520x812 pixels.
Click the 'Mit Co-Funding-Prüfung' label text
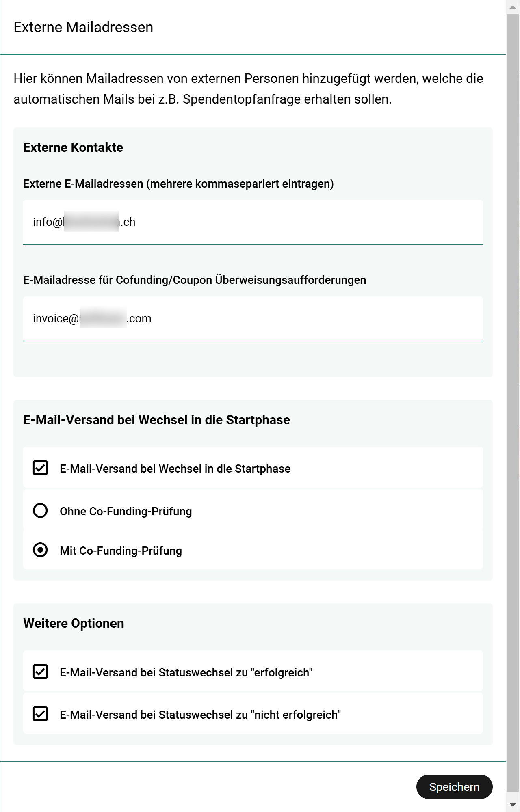(121, 551)
